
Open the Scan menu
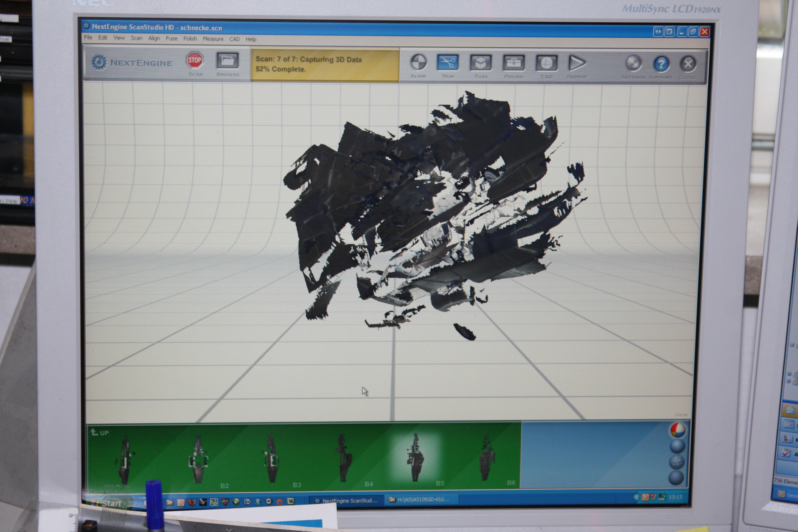[x=136, y=38]
